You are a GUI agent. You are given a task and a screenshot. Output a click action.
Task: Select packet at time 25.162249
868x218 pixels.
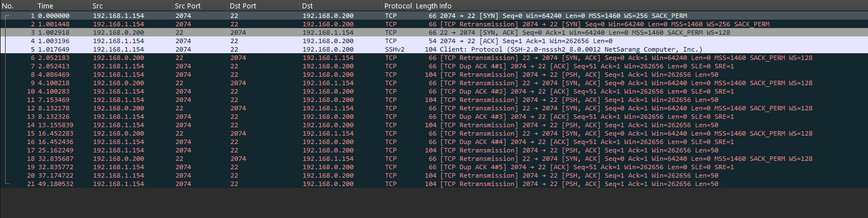point(434,150)
